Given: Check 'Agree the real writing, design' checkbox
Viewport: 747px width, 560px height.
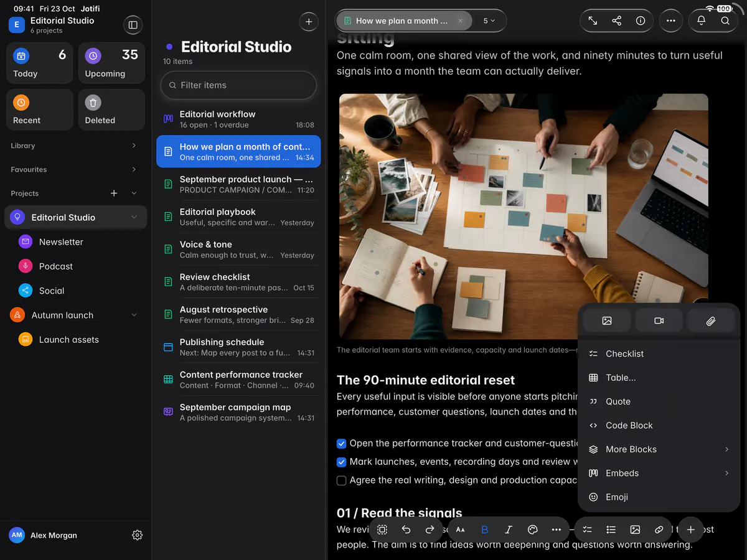Looking at the screenshot, I should pyautogui.click(x=341, y=480).
